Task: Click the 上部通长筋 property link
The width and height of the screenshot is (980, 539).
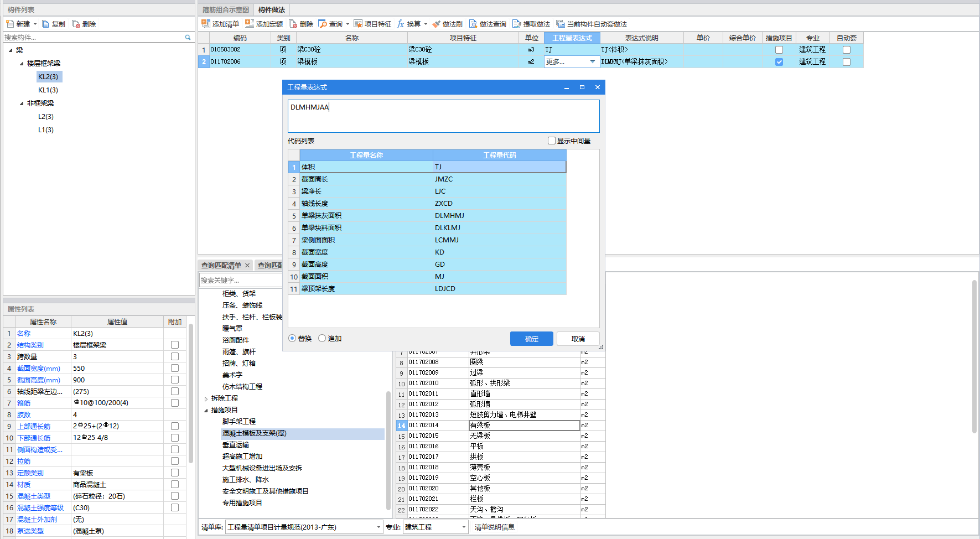Action: [x=34, y=426]
